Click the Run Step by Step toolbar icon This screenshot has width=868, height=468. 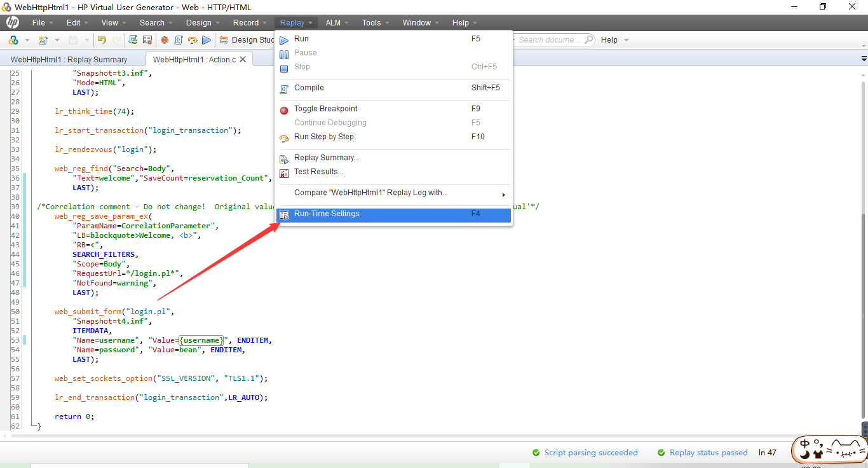[x=193, y=40]
